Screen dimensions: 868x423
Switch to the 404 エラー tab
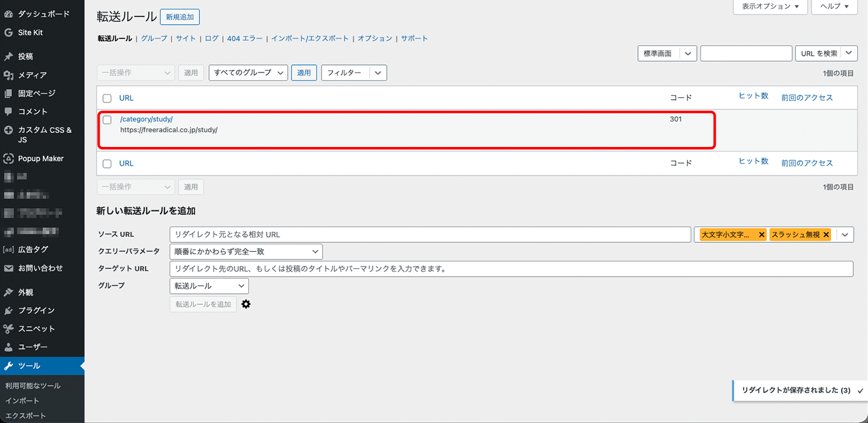[x=245, y=38]
